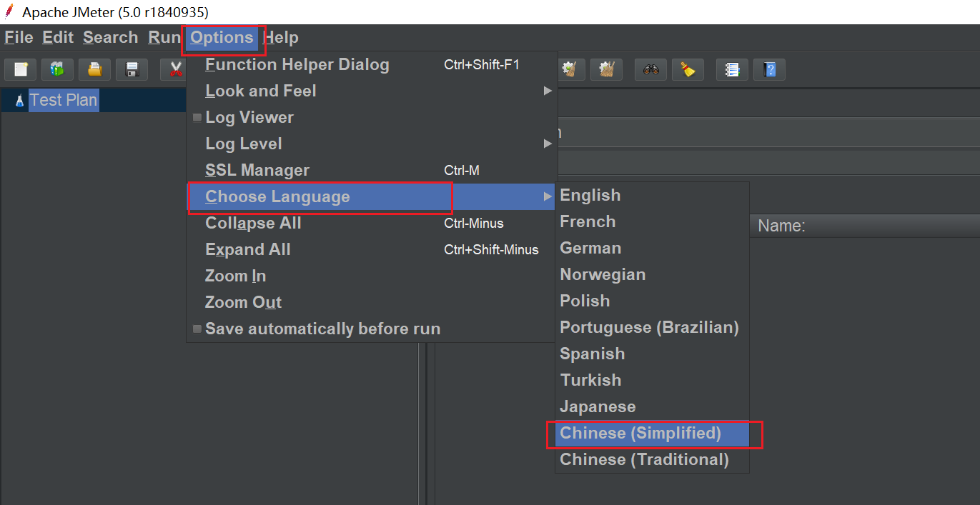Switch language to Polish
The image size is (980, 505).
[652, 301]
